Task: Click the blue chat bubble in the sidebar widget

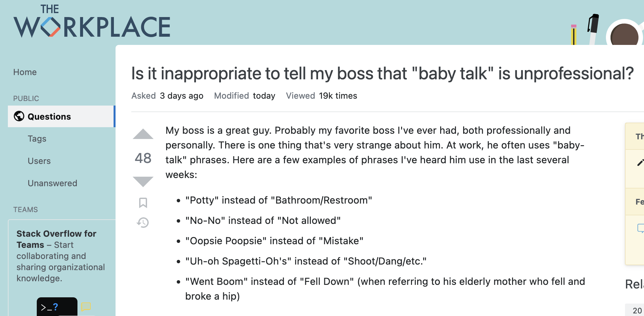Action: 640,228
